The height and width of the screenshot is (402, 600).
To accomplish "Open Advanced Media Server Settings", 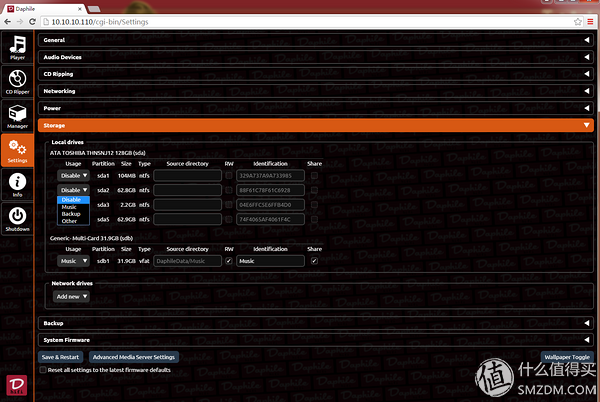I will (134, 357).
